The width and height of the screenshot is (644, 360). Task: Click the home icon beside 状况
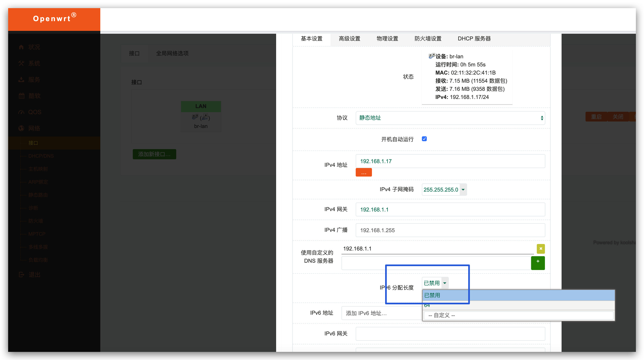click(21, 47)
